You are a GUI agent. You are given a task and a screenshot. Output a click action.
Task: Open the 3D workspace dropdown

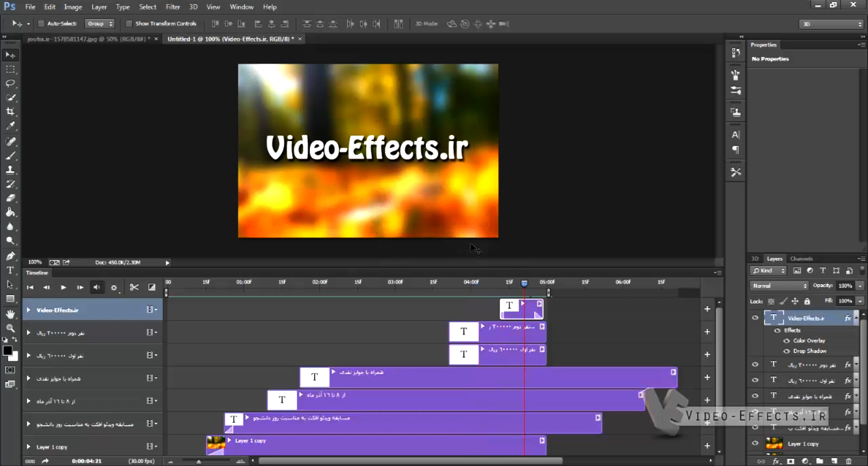(x=831, y=24)
